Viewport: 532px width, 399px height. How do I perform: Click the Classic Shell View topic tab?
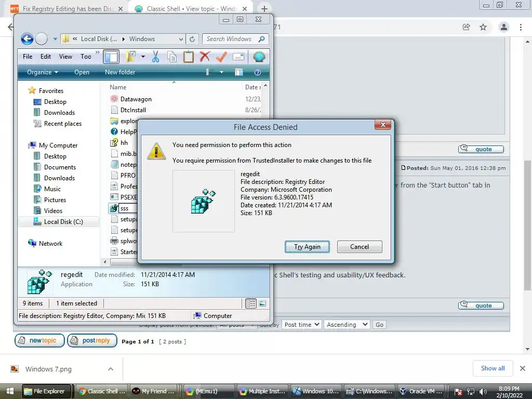tap(191, 9)
